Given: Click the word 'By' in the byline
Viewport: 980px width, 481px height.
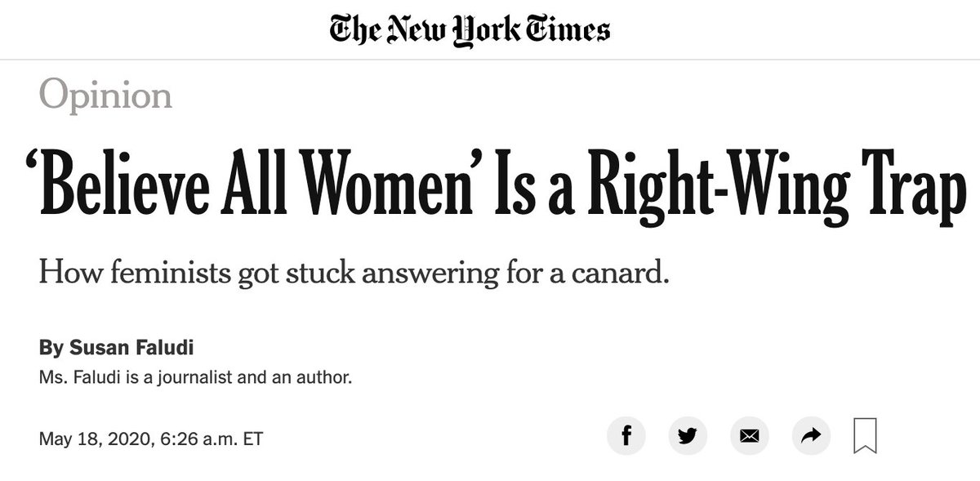Looking at the screenshot, I should point(51,348).
